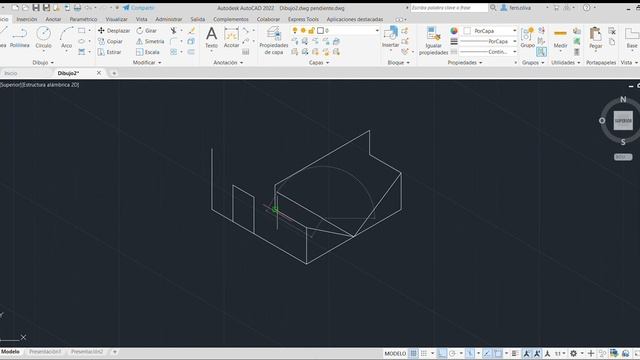Viewport: 640px width, 360px height.
Task: Expand the Bloque panel
Action: pyautogui.click(x=398, y=62)
